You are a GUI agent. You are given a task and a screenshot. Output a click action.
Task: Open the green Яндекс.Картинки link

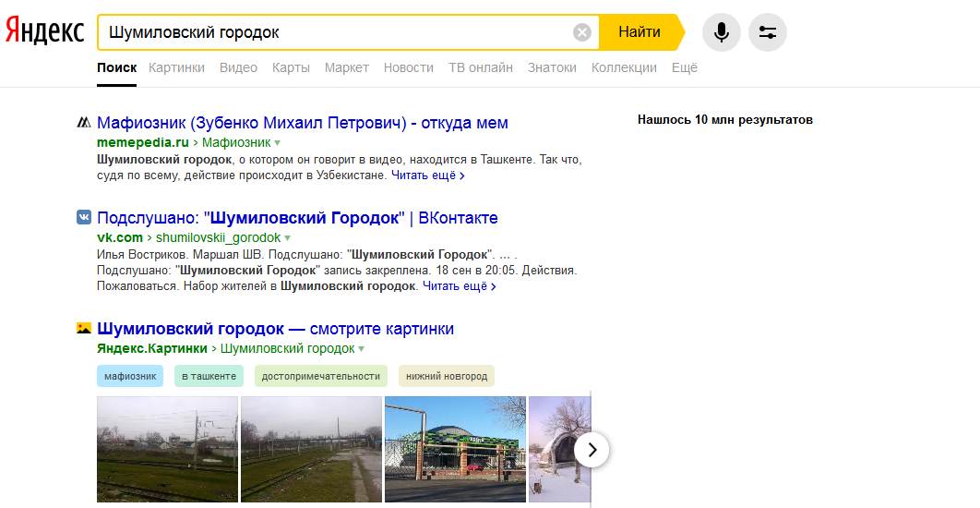[x=152, y=348]
